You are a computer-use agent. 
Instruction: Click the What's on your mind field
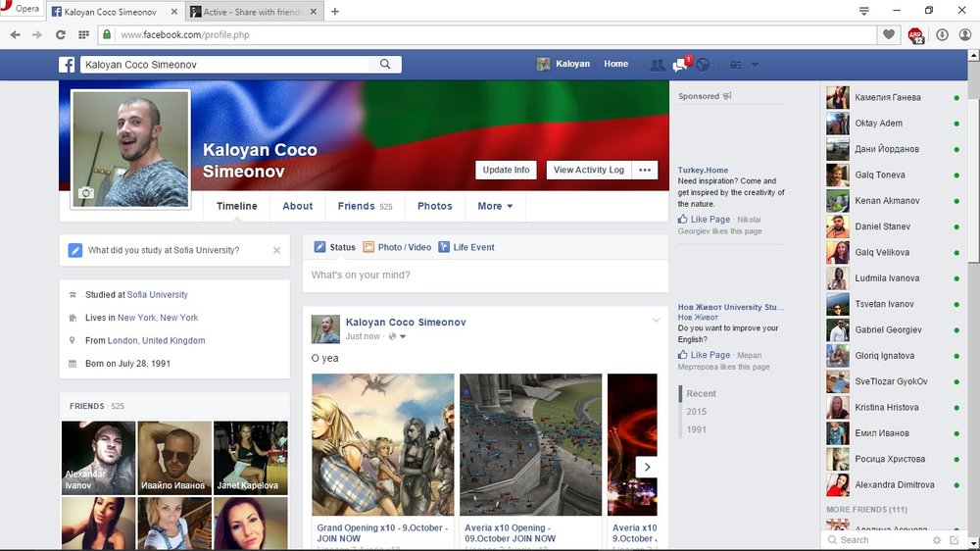coord(485,275)
